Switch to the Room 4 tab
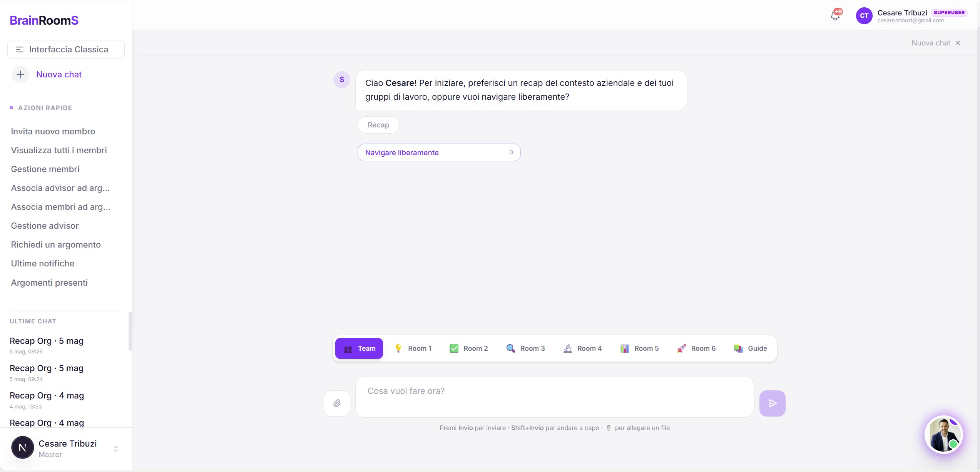Viewport: 980px width, 472px height. coord(582,348)
